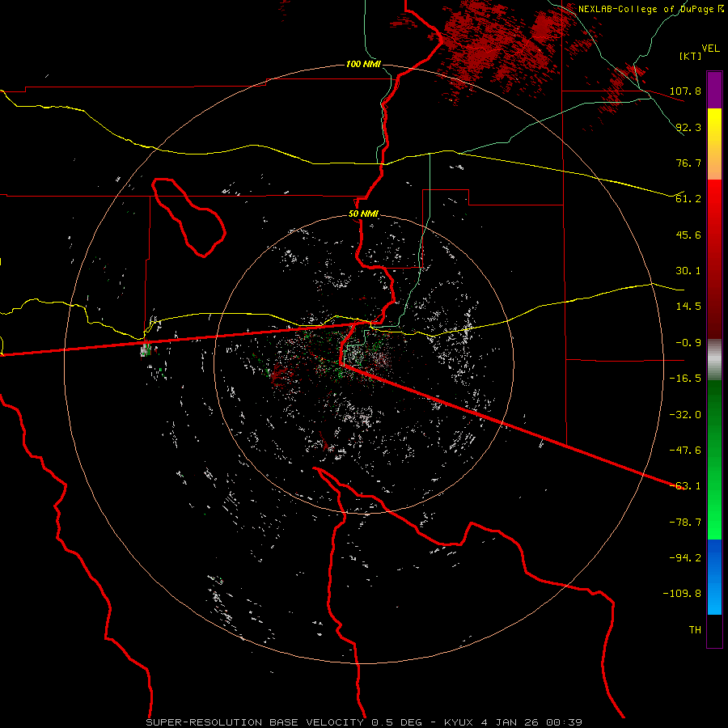
Task: Select the VEL legend title
Action: 710,49
